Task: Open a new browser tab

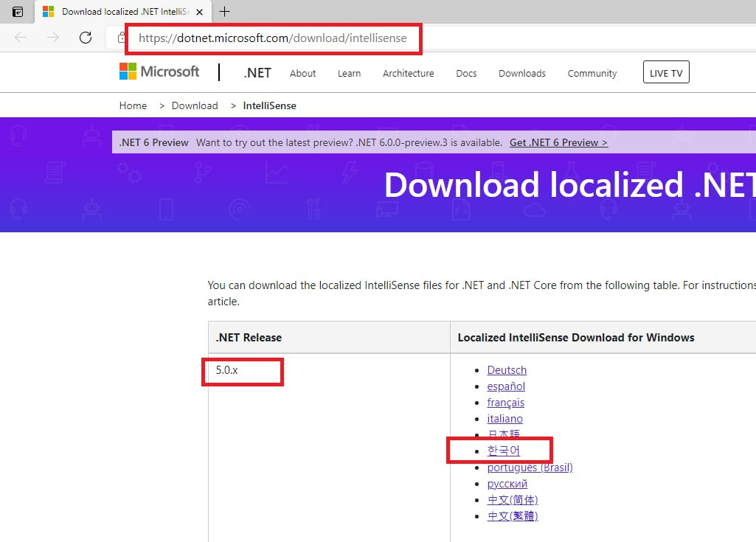Action: click(225, 12)
